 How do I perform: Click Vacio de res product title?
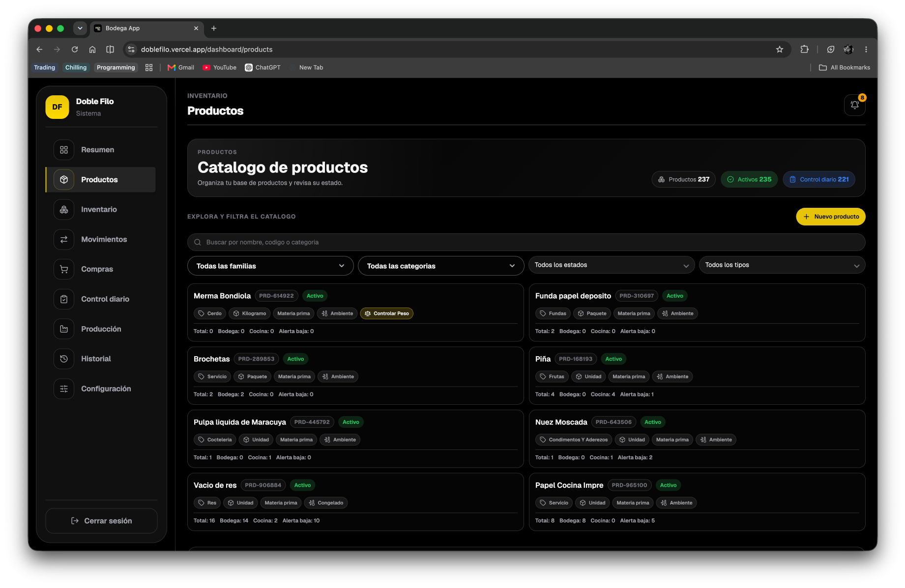pos(215,485)
